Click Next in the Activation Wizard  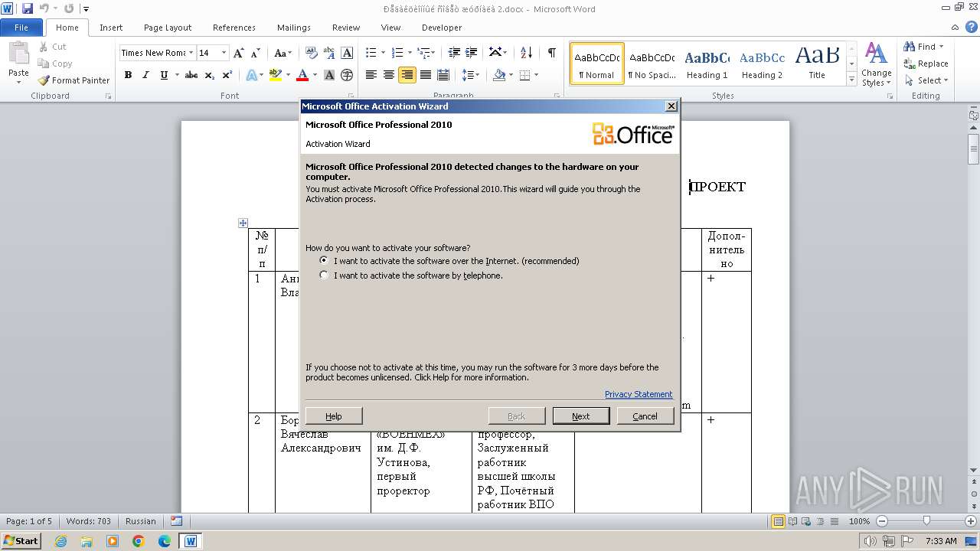581,416
